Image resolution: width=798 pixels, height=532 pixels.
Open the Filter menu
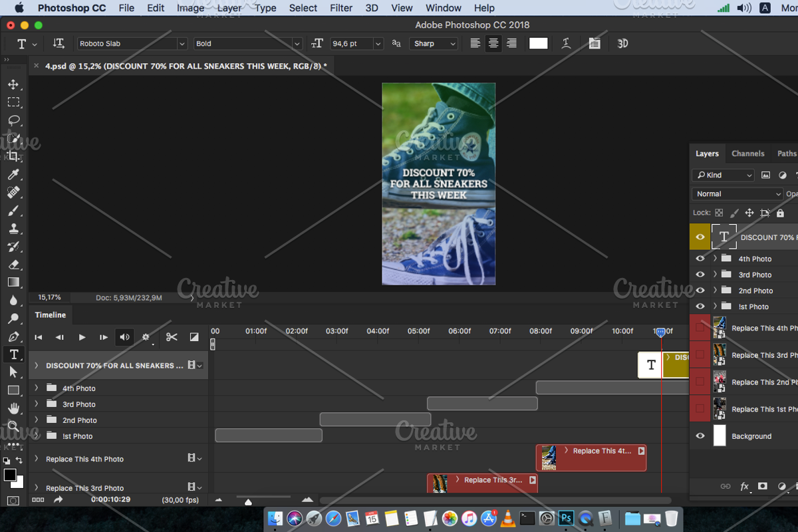click(341, 8)
